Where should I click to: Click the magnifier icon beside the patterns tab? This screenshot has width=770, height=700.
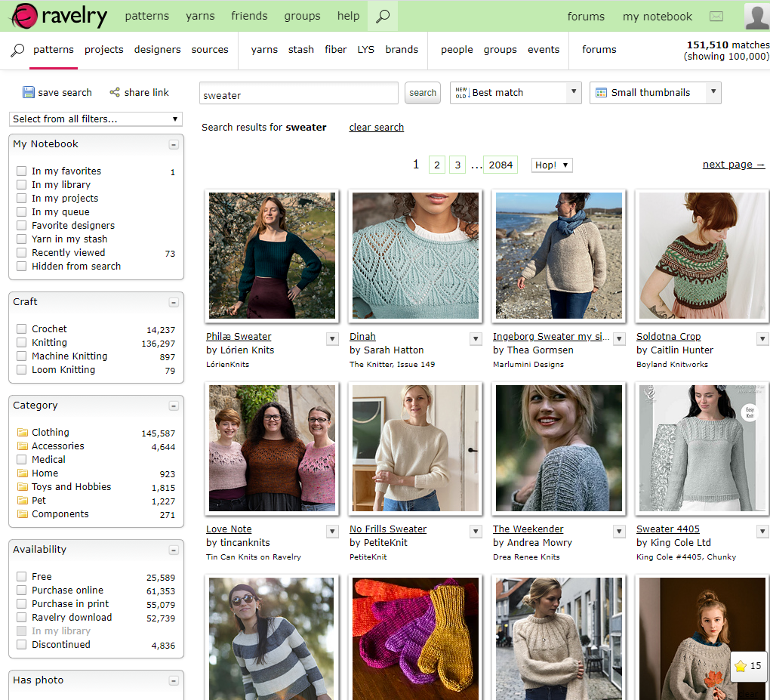[x=17, y=50]
